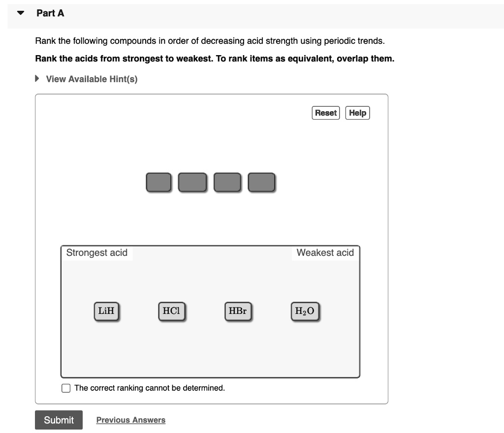Viewport: 504px width, 433px height.
Task: Click 'The correct ranking cannot be determined' label
Action: tap(150, 388)
